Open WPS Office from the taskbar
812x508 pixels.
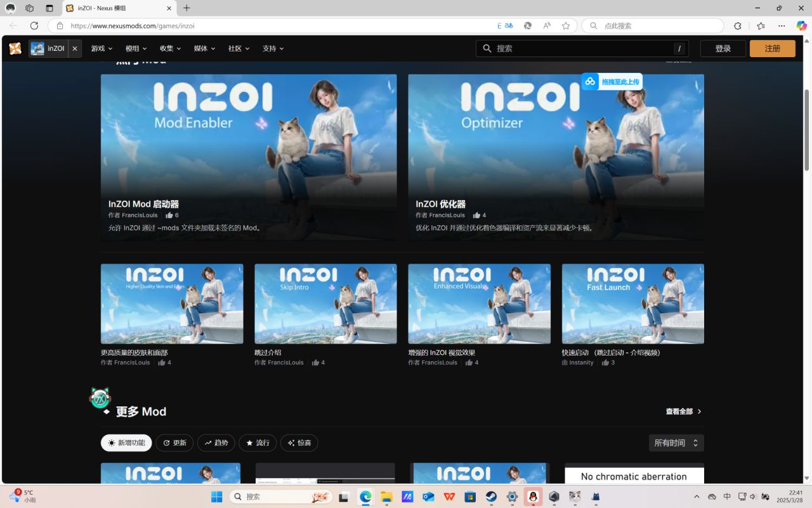449,497
